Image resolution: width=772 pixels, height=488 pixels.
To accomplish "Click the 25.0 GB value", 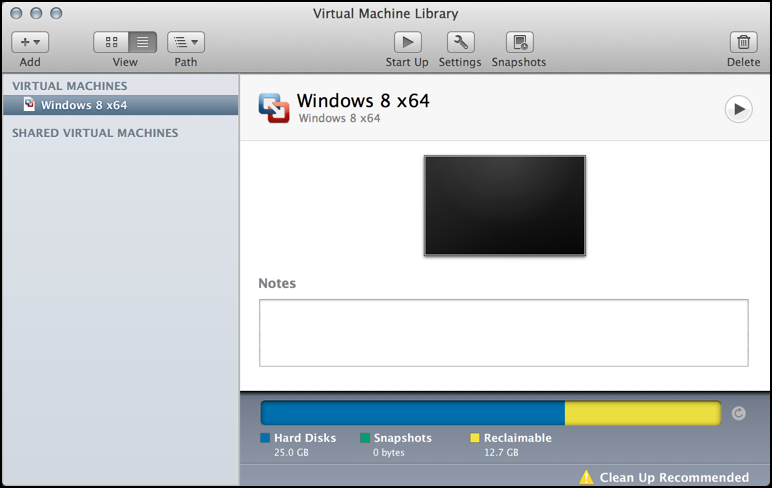I will click(x=291, y=452).
